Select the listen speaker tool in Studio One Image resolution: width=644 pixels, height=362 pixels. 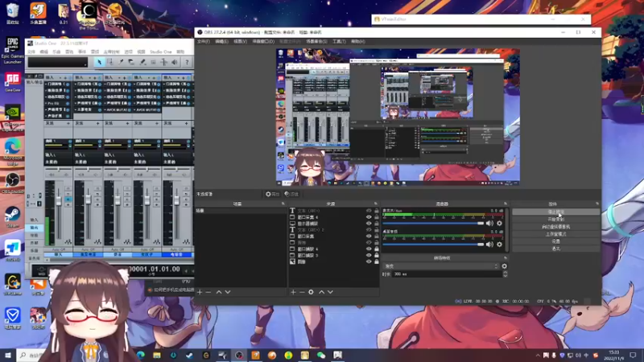[175, 62]
